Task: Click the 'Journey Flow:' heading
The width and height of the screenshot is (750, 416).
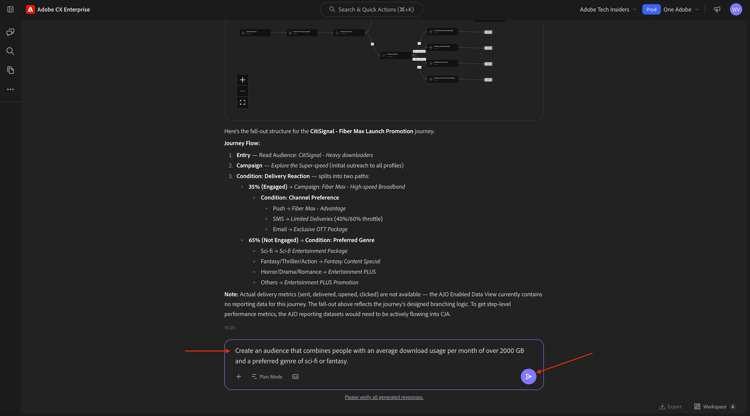Action: pos(242,143)
